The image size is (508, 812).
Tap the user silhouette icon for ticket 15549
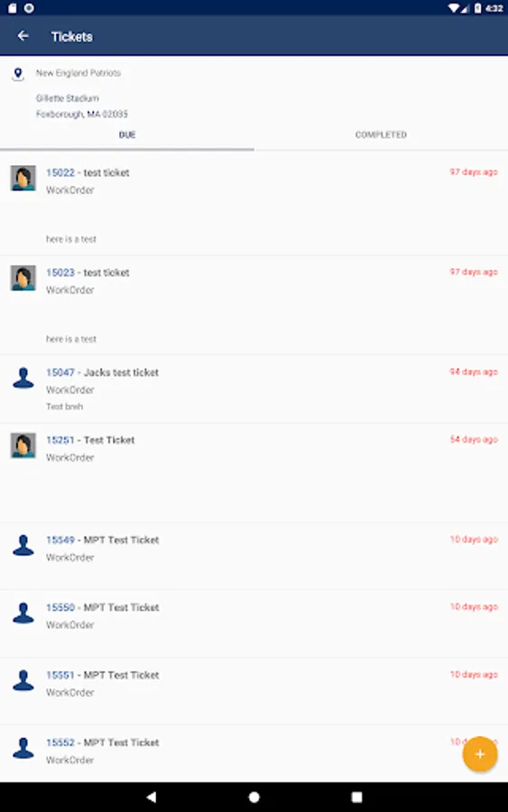[23, 545]
